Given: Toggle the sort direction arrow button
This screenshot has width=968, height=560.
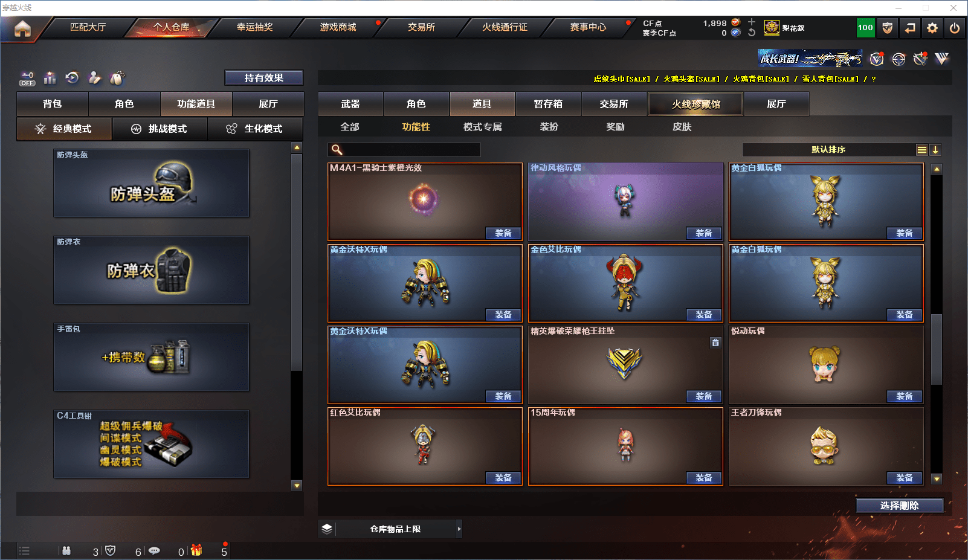Looking at the screenshot, I should (x=935, y=150).
